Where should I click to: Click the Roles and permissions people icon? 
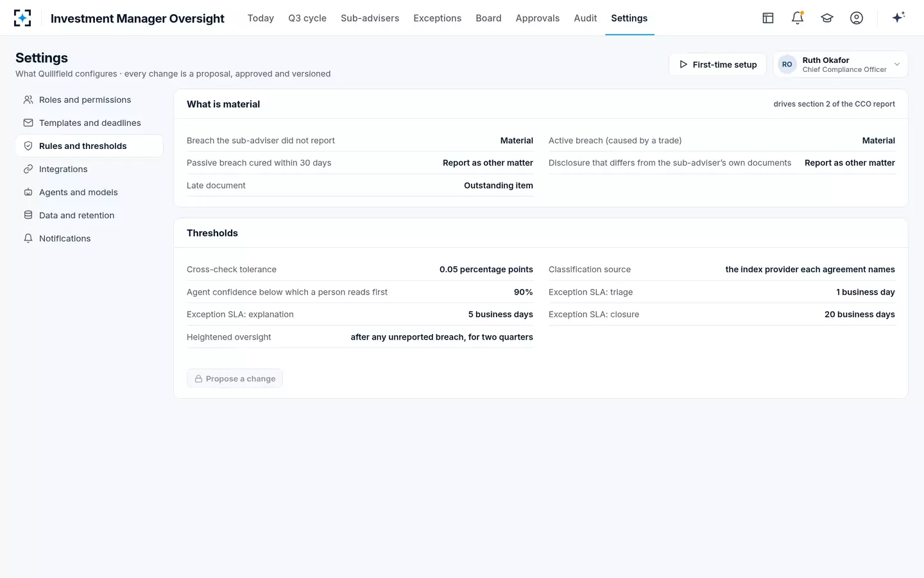(x=28, y=100)
